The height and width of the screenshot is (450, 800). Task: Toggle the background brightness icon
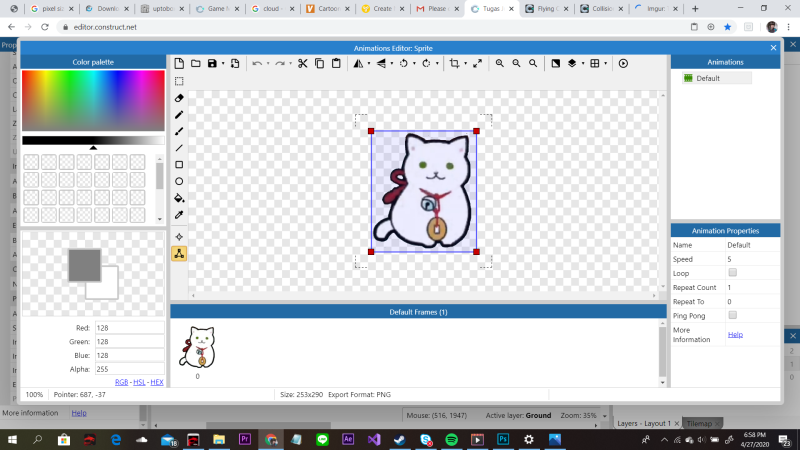coord(556,63)
